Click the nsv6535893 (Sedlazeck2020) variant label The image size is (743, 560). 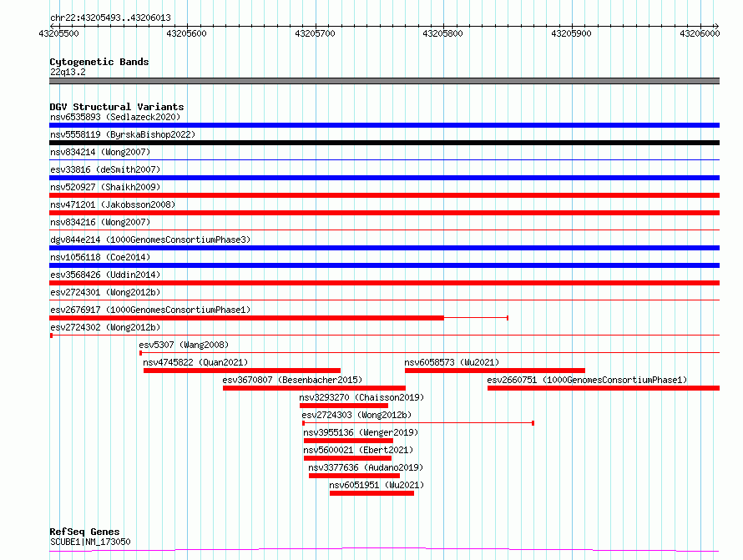point(115,117)
